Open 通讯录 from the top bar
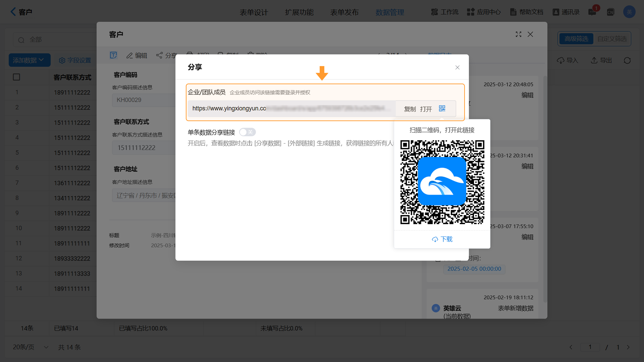The image size is (644, 362). [x=566, y=12]
